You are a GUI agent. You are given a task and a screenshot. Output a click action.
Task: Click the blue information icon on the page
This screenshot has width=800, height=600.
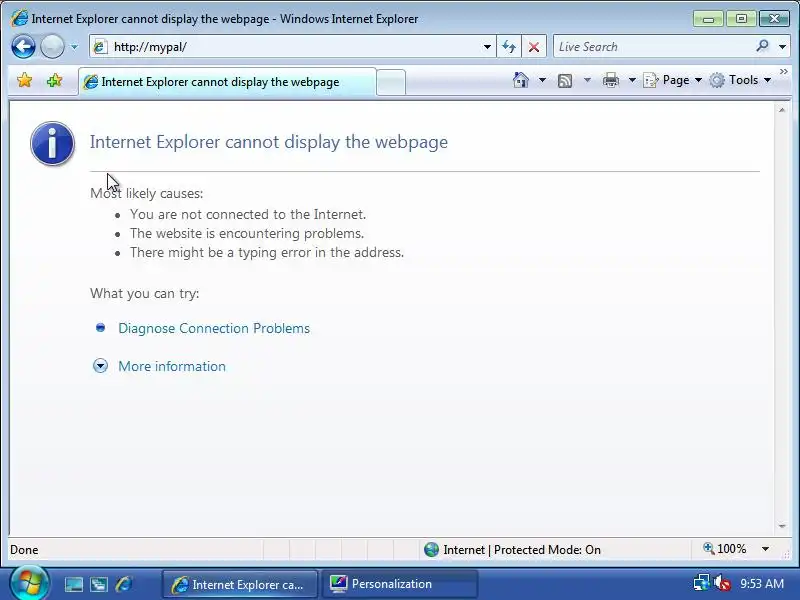pos(53,143)
